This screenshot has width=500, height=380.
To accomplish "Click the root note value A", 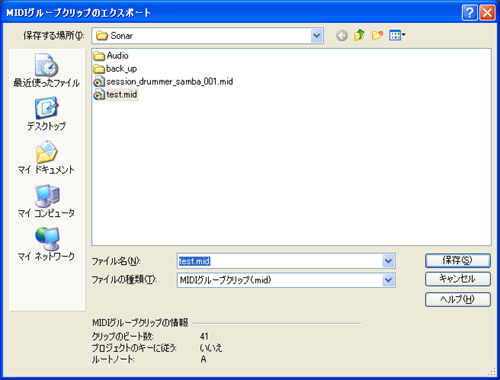I will [x=203, y=359].
